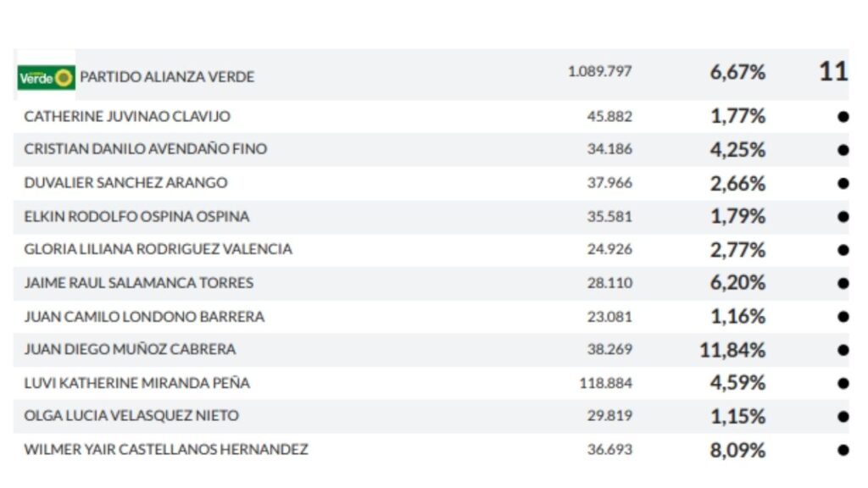The height and width of the screenshot is (488, 868).
Task: Click the party seat count 11
Action: tap(833, 71)
